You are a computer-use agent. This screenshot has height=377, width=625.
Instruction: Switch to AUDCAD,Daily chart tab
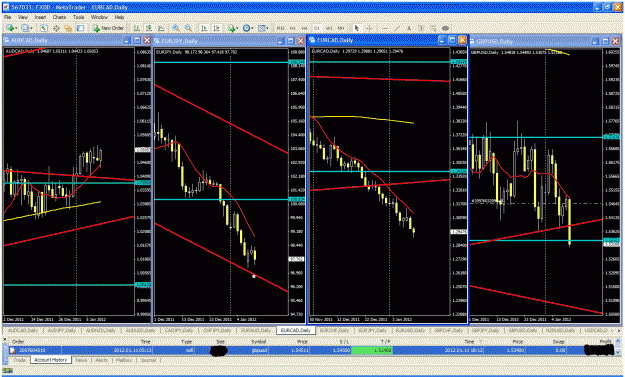(x=23, y=330)
